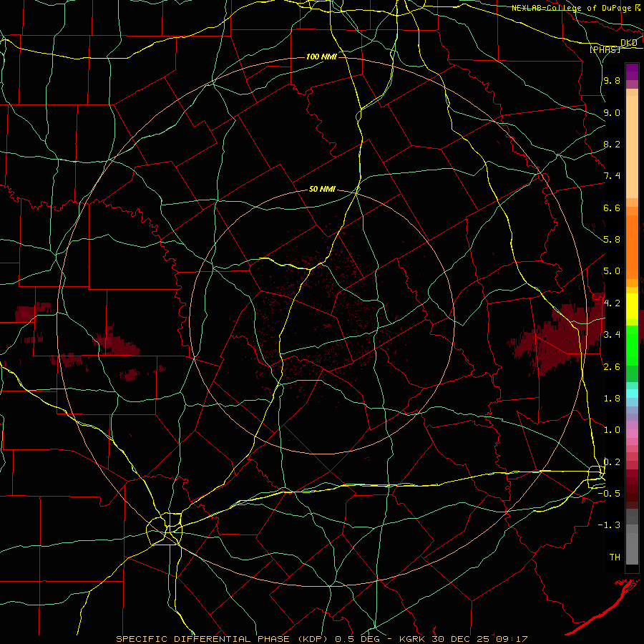Click the -0.5 value on the color scale
This screenshot has width=644, height=644.
[x=609, y=494]
